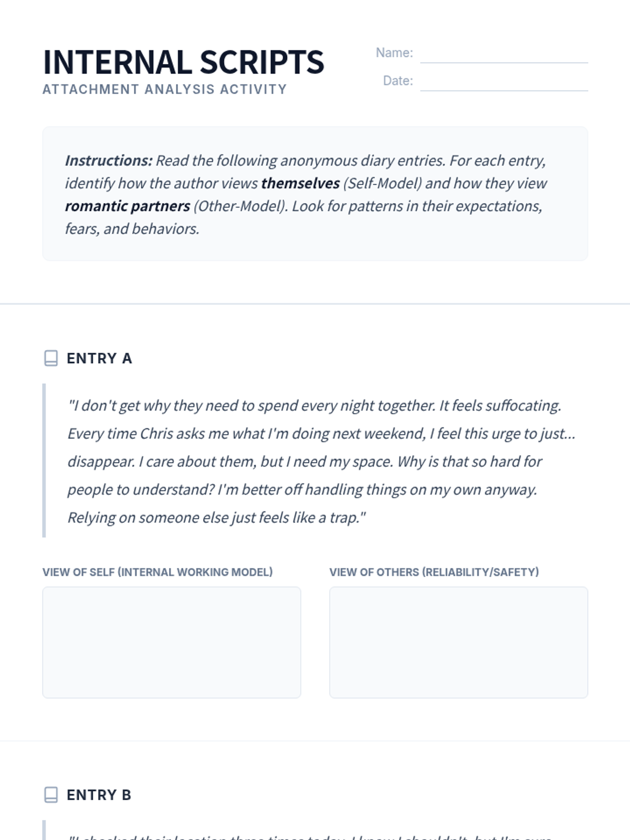Click the View of Self label
This screenshot has width=630, height=840.
tap(157, 572)
